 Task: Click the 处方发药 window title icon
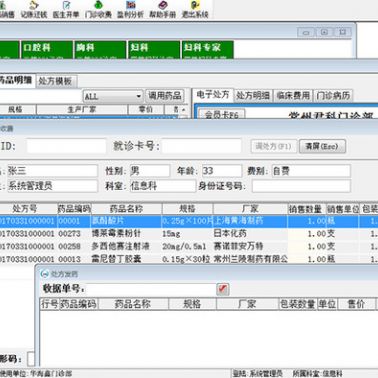click(44, 274)
